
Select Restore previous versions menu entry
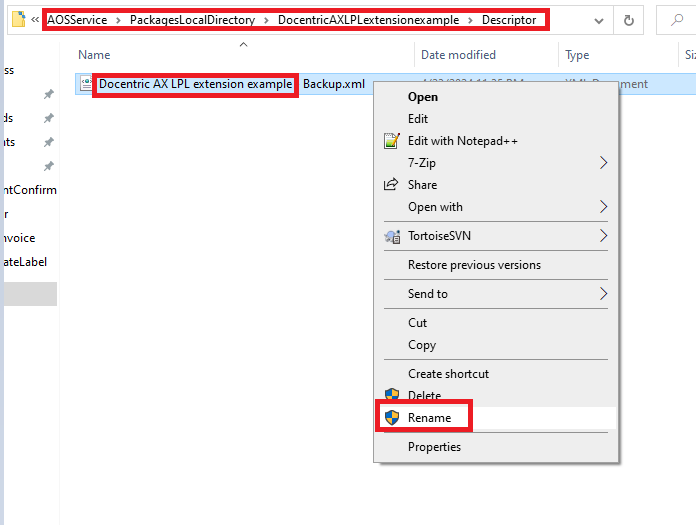pyautogui.click(x=474, y=265)
